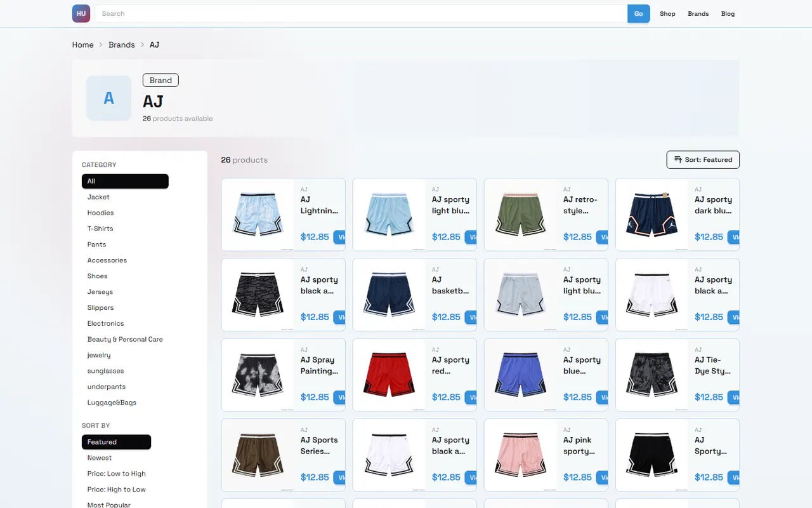Go to the Brands breadcrumb link
The width and height of the screenshot is (812, 508).
coord(122,44)
